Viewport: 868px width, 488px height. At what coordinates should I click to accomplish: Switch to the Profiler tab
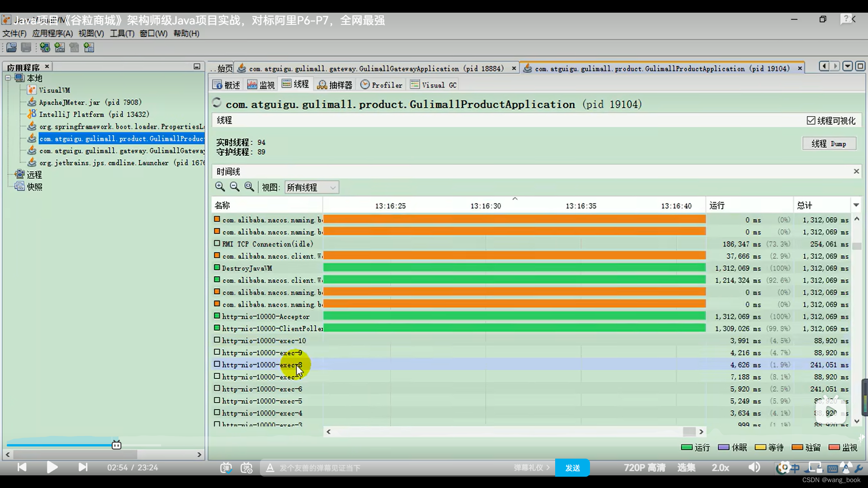[381, 85]
